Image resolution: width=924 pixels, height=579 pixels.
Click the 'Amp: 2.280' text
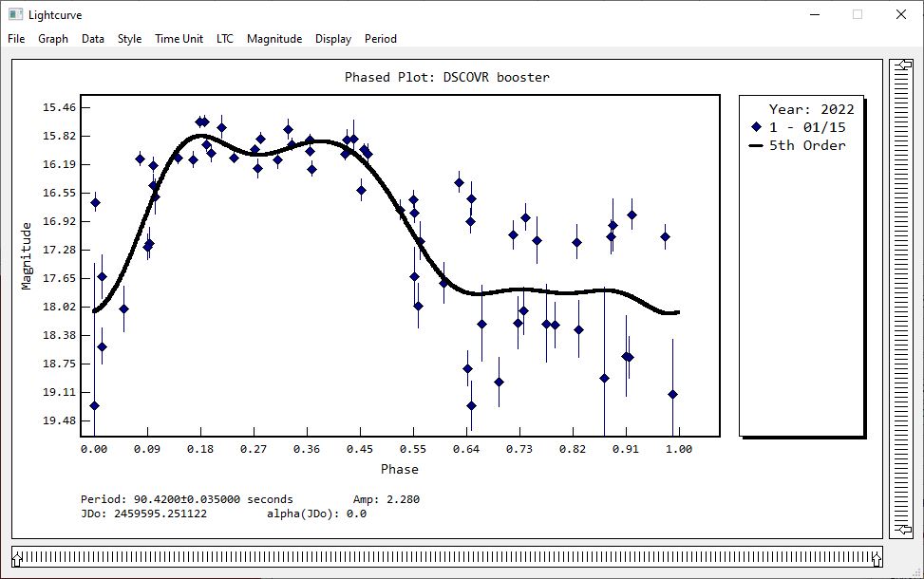pos(386,499)
